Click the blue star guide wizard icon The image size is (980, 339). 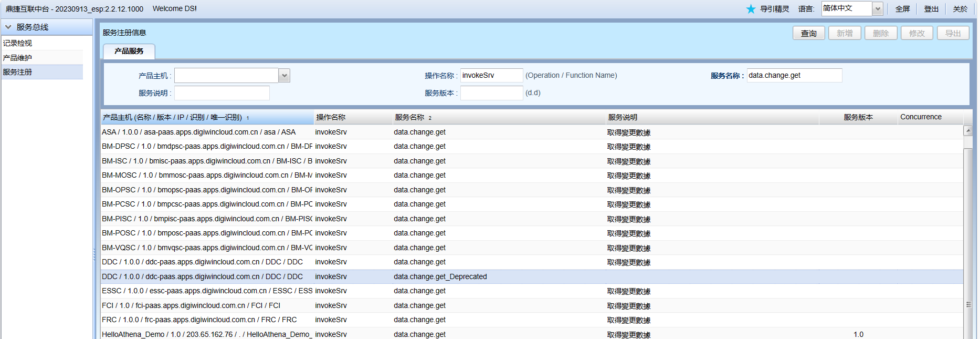pyautogui.click(x=751, y=9)
